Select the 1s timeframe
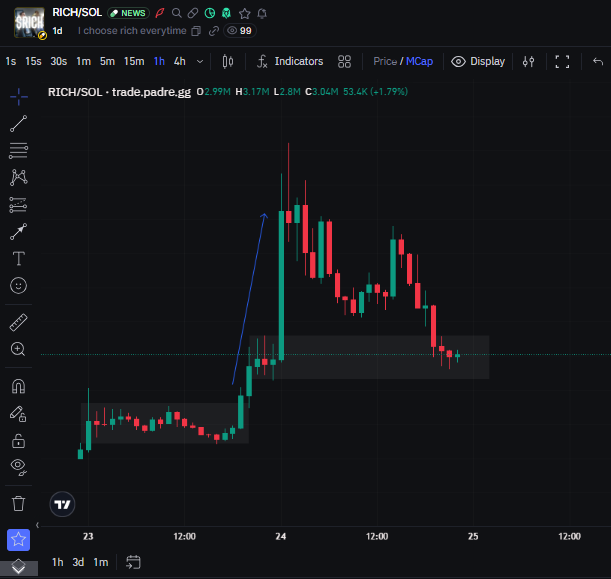The height and width of the screenshot is (579, 611). pyautogui.click(x=11, y=62)
